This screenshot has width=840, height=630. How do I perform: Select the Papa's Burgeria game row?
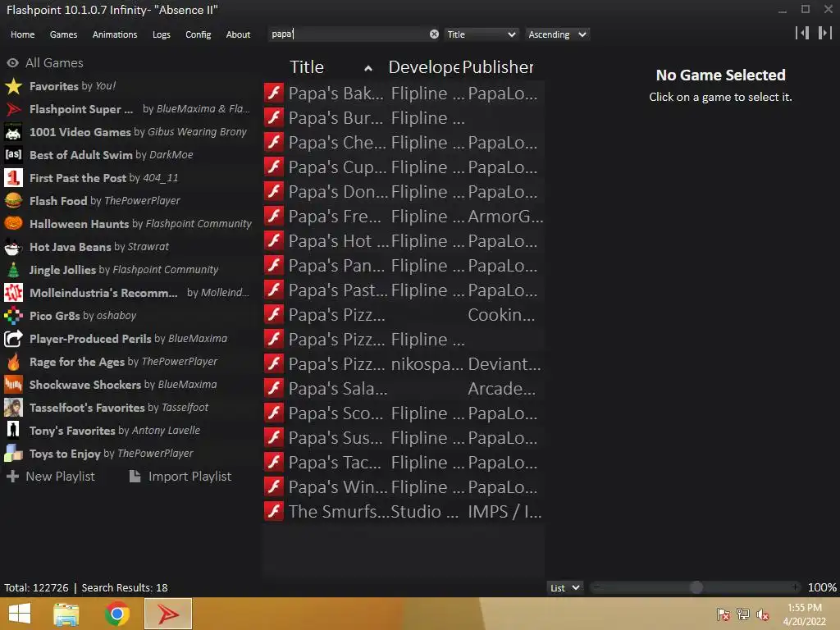pos(404,117)
